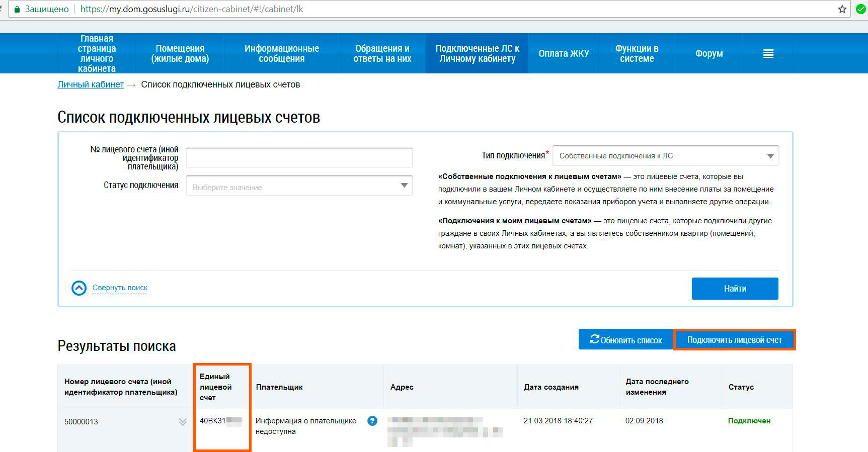This screenshot has height=452, width=868.
Task: Go to Информационные сообщения section
Action: pos(282,54)
